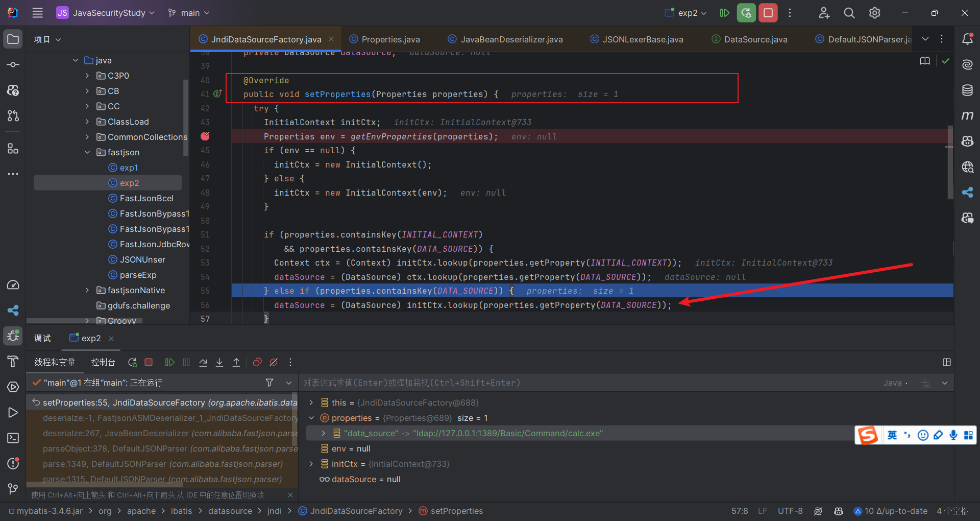Collapse the properties variable node
Image resolution: width=980 pixels, height=521 pixels.
[311, 418]
